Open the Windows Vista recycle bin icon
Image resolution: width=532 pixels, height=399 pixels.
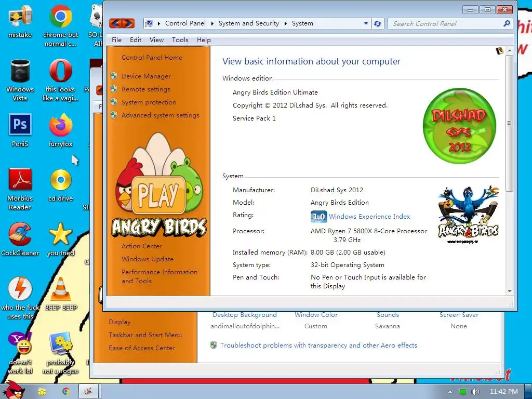point(20,80)
